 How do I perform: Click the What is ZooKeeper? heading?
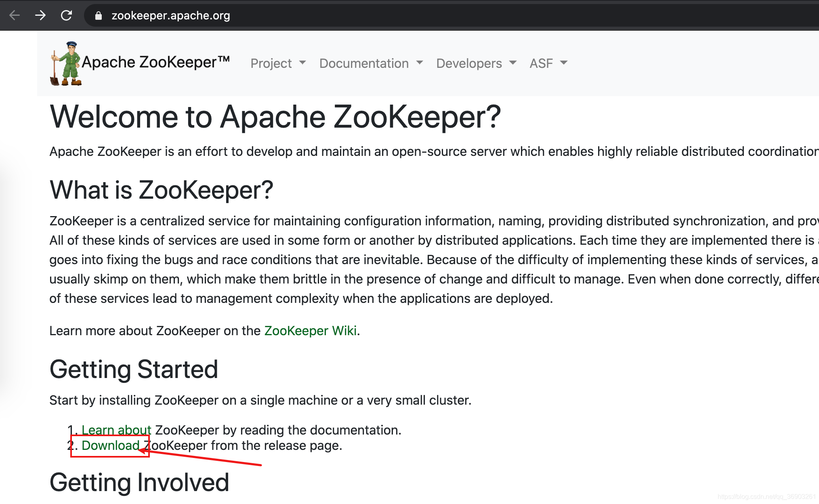pyautogui.click(x=162, y=190)
